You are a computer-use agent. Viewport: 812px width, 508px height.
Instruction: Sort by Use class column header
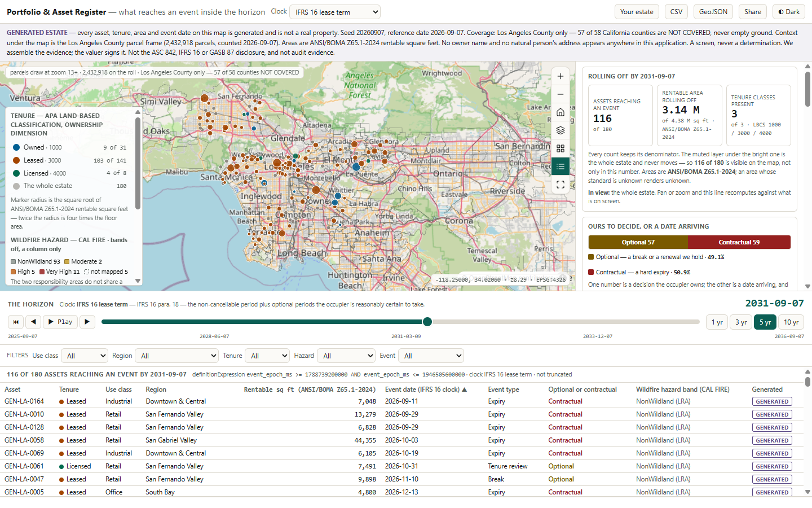(x=118, y=389)
